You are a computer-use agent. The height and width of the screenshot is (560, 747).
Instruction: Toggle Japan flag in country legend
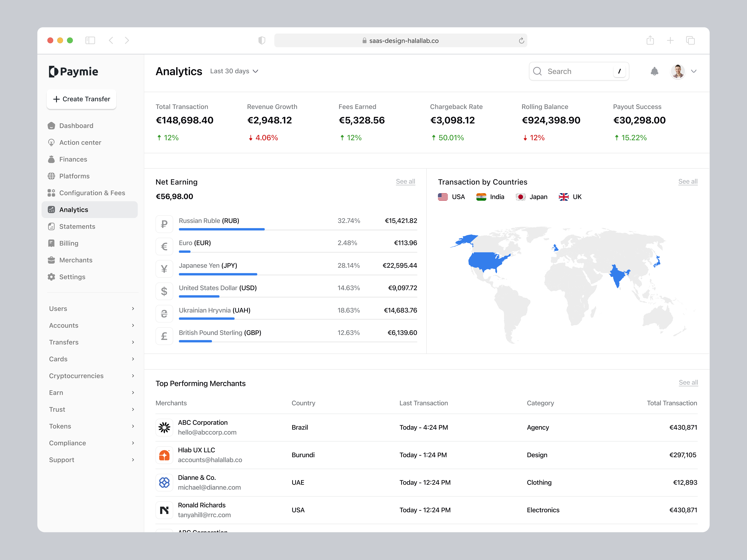coord(520,197)
